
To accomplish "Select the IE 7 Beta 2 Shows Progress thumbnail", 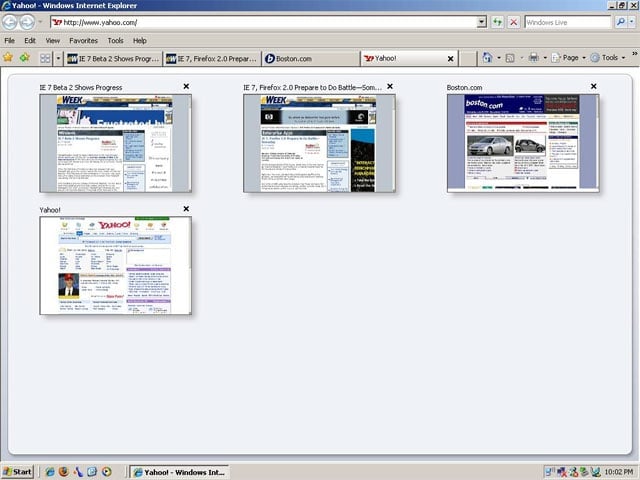I will 116,143.
